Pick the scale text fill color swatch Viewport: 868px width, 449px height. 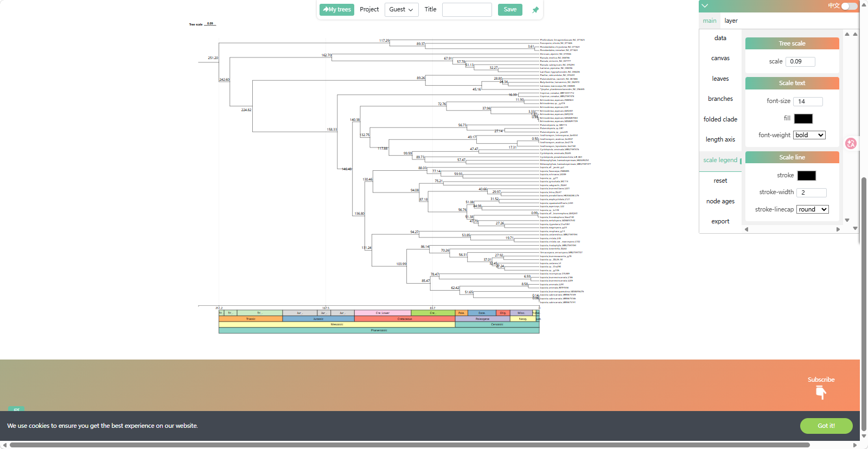click(x=803, y=119)
